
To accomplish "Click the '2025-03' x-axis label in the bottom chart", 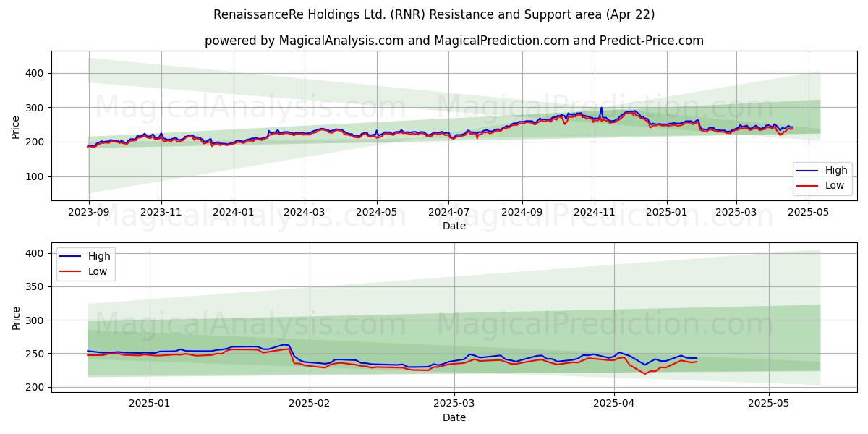I will [x=454, y=404].
